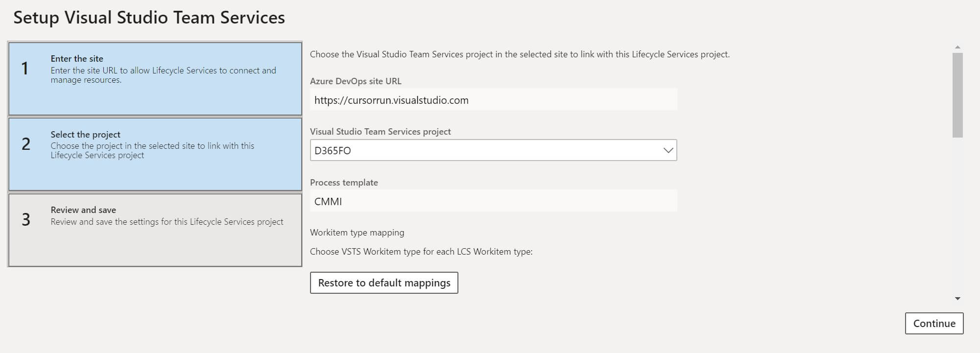Screen dimensions: 980x353
Task: Click the Process template field showing CMMI
Action: [x=493, y=201]
